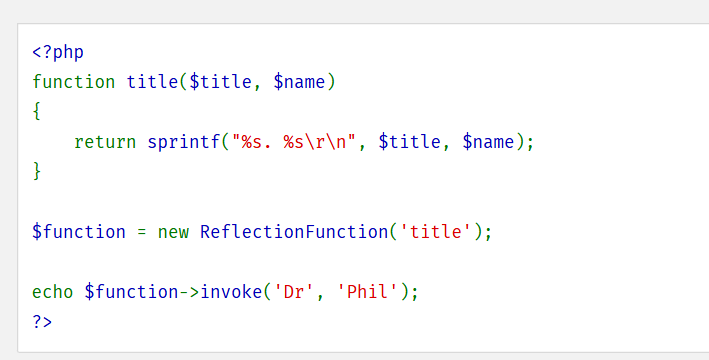709x360 pixels.
Task: Click the $name parameter in the function signature
Action: [x=299, y=82]
